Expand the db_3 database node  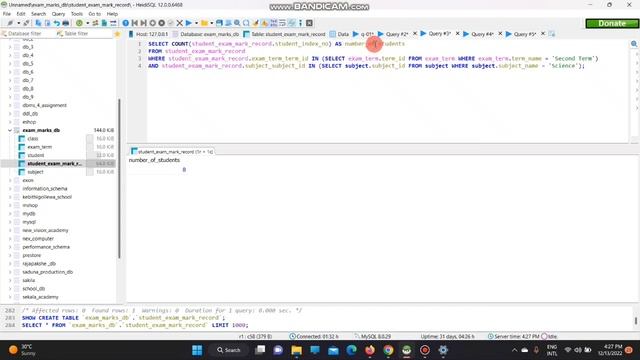point(10,47)
